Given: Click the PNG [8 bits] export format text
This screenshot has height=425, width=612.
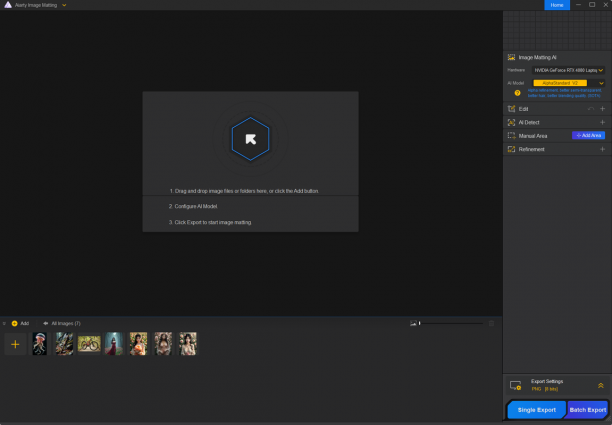Looking at the screenshot, I should coord(544,389).
